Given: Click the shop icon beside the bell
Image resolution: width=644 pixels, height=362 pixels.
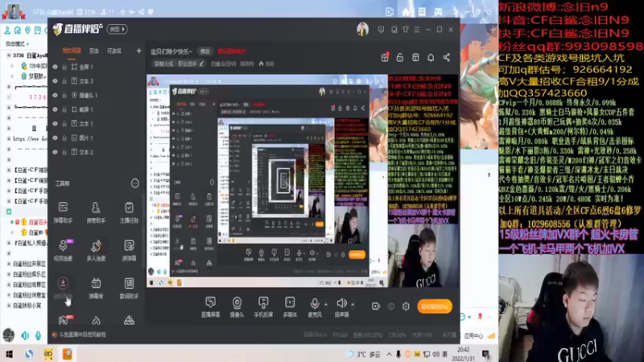Looking at the screenshot, I should click(x=415, y=57).
